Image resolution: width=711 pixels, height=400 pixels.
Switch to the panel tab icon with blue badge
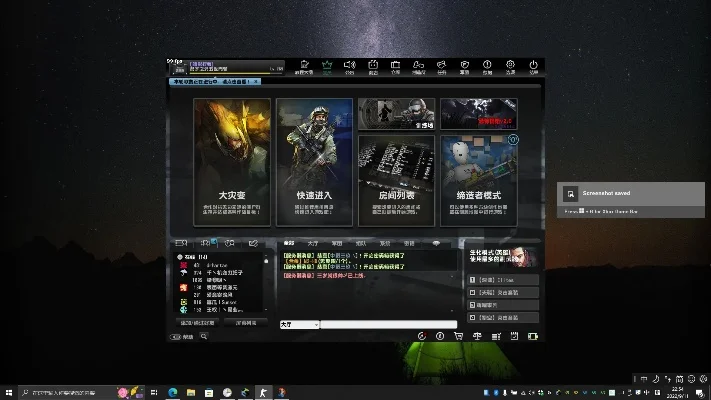tap(208, 243)
